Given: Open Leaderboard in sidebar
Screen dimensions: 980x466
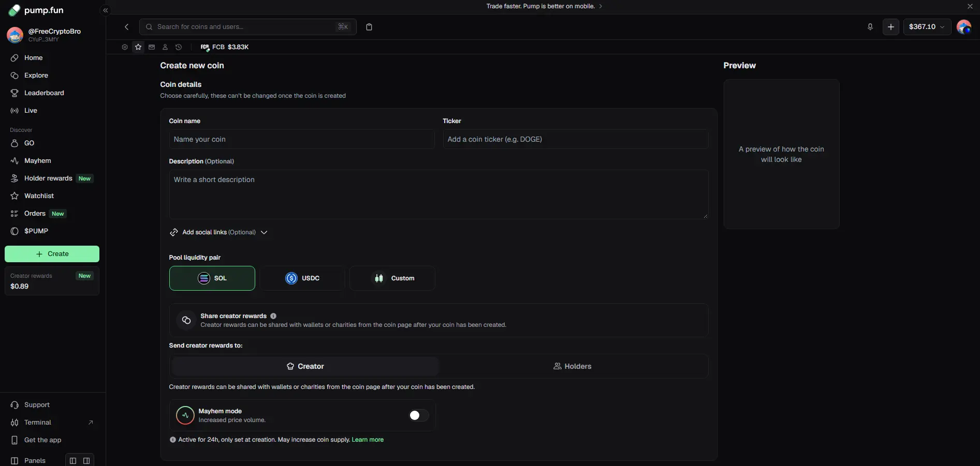Looking at the screenshot, I should tap(52, 93).
